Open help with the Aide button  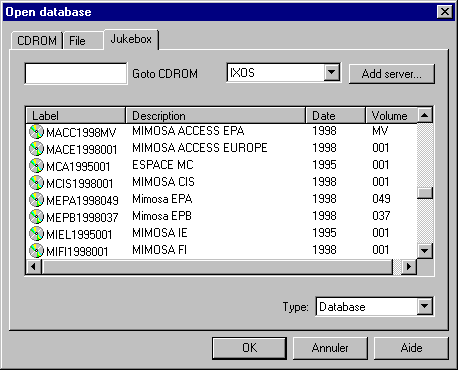tap(411, 348)
